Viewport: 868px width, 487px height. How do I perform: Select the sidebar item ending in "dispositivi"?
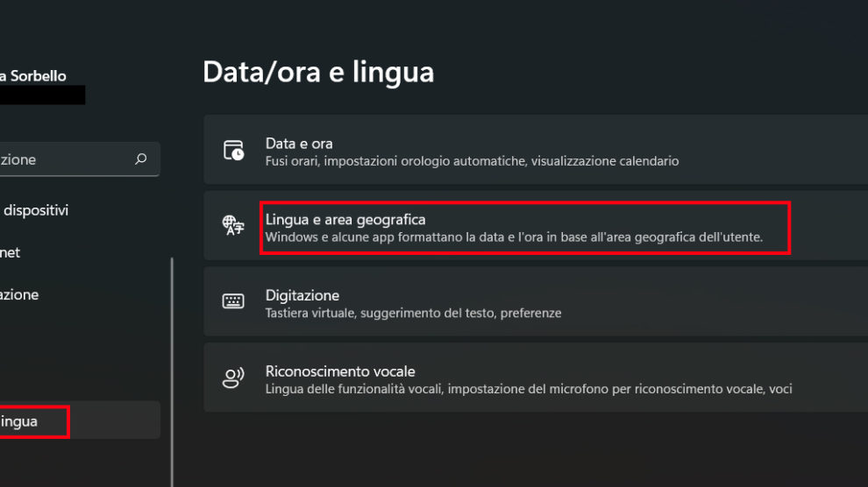pos(37,210)
